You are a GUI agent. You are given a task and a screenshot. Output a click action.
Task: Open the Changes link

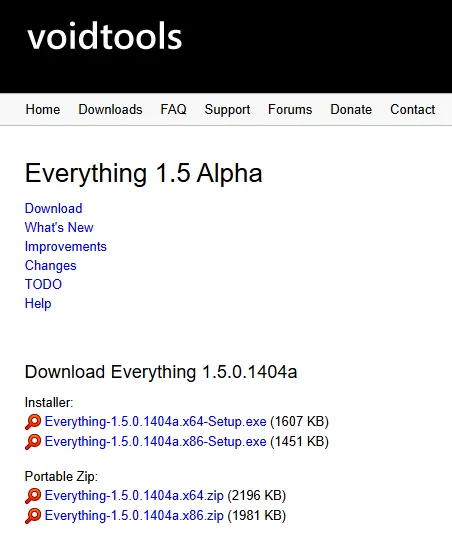tap(50, 266)
